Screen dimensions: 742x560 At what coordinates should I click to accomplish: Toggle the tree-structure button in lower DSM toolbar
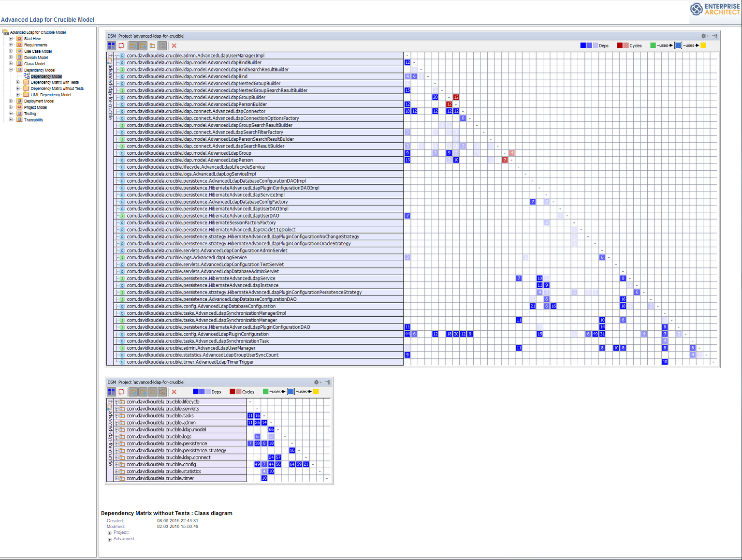pos(162,392)
